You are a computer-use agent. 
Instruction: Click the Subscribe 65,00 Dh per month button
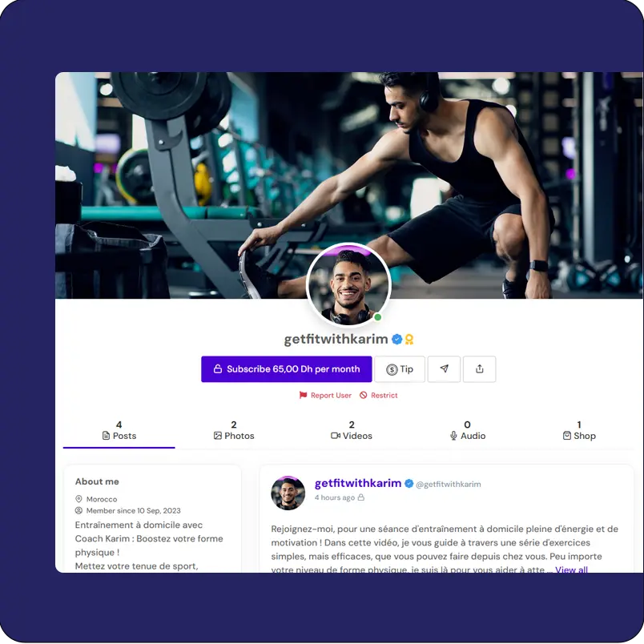286,368
